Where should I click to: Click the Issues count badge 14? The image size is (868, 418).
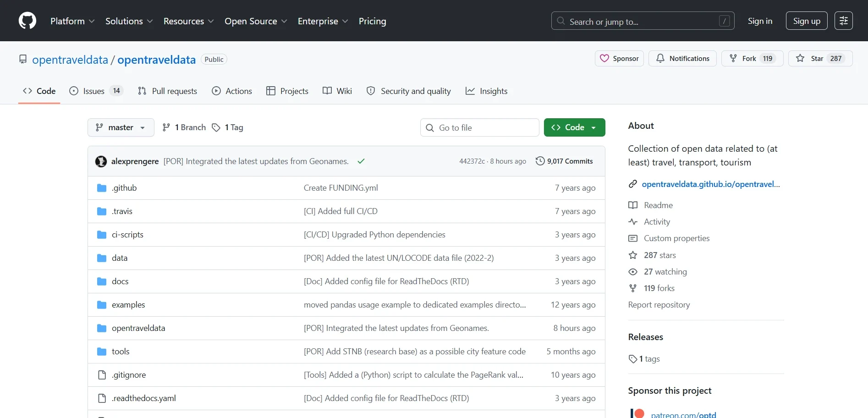tap(116, 91)
